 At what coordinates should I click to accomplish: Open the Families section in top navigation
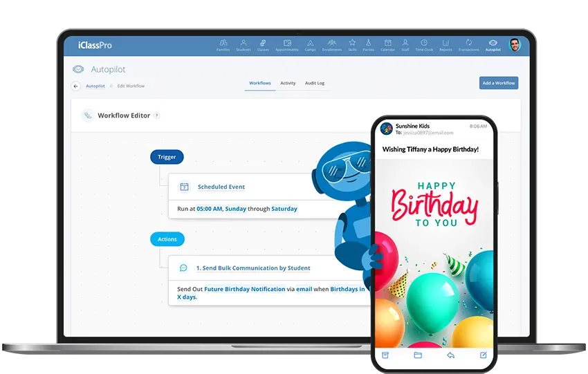point(223,45)
